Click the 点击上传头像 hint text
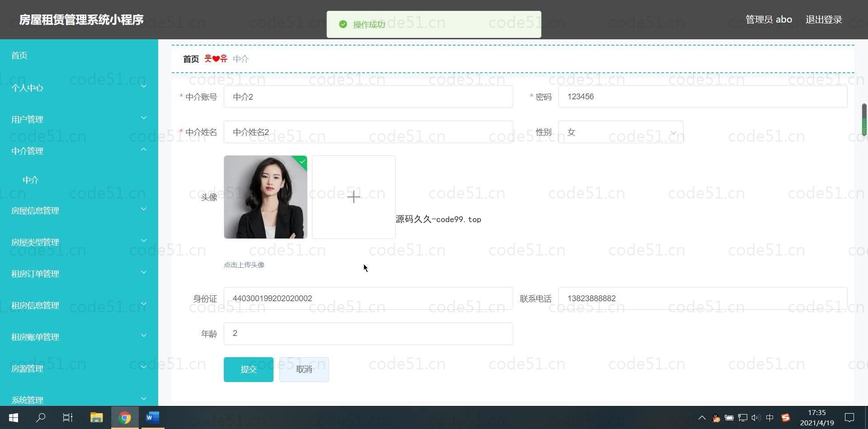Viewport: 868px width, 429px height. (244, 265)
